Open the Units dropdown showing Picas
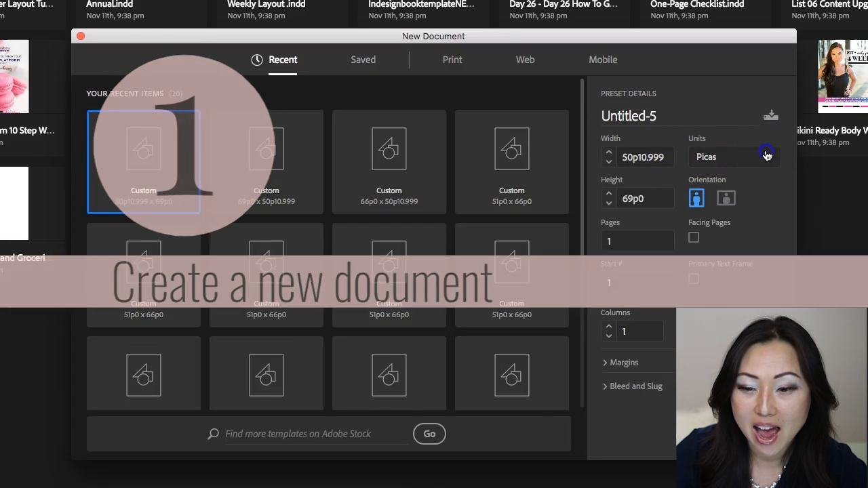 coord(732,157)
